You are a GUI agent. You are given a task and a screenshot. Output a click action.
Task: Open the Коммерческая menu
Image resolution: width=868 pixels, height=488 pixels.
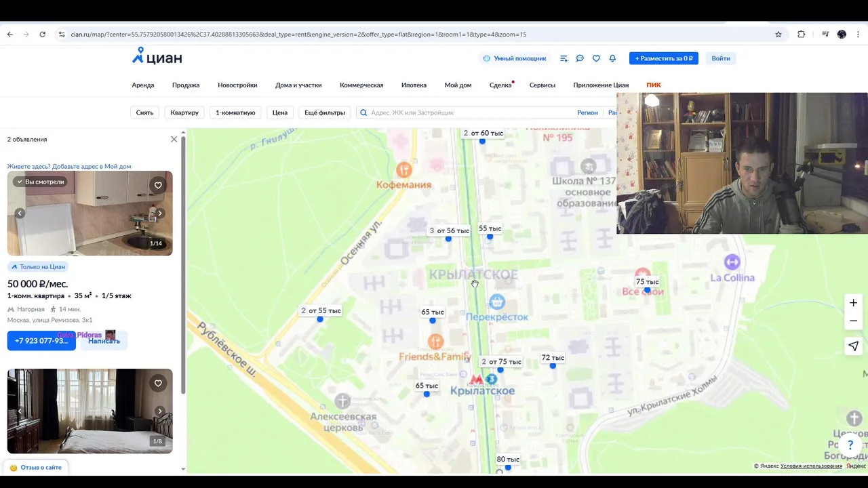tap(361, 85)
